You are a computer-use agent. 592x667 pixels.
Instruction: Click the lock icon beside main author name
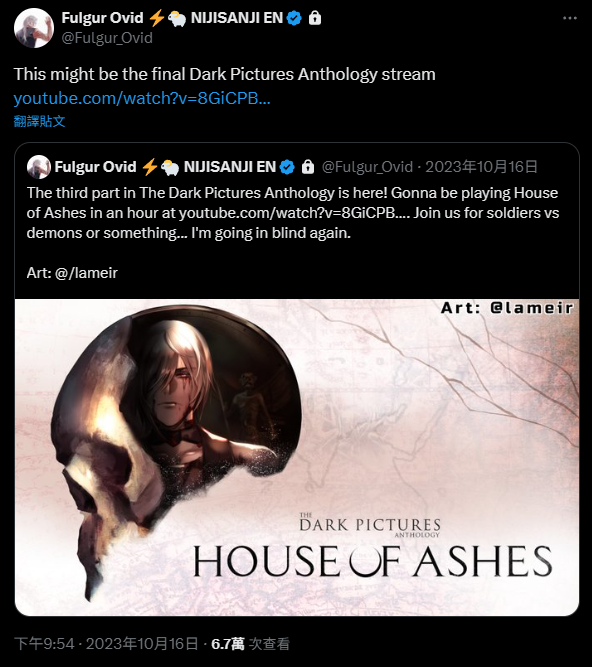315,18
